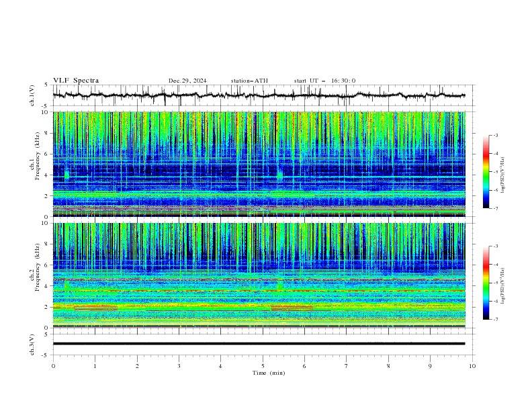Click inside the ch.2 spectrogram panel
The width and height of the screenshot is (532, 411).
(x=259, y=275)
